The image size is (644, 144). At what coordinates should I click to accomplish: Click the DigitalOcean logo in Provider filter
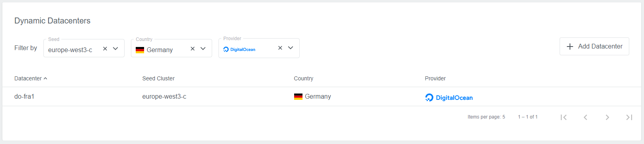(239, 49)
